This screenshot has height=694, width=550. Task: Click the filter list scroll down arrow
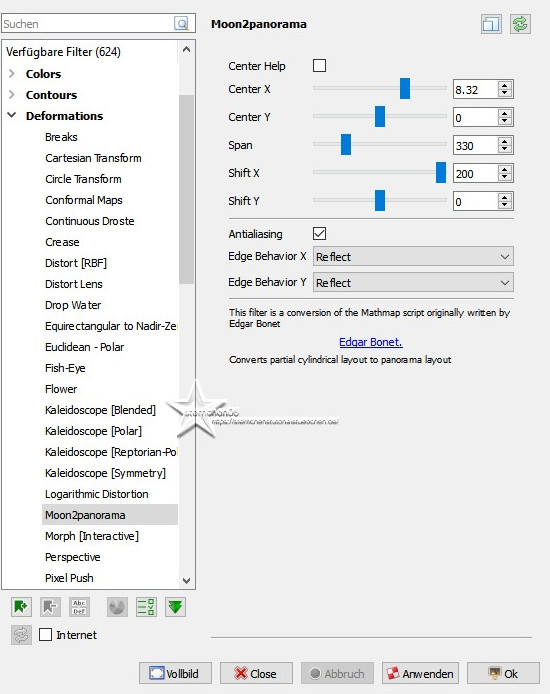186,580
